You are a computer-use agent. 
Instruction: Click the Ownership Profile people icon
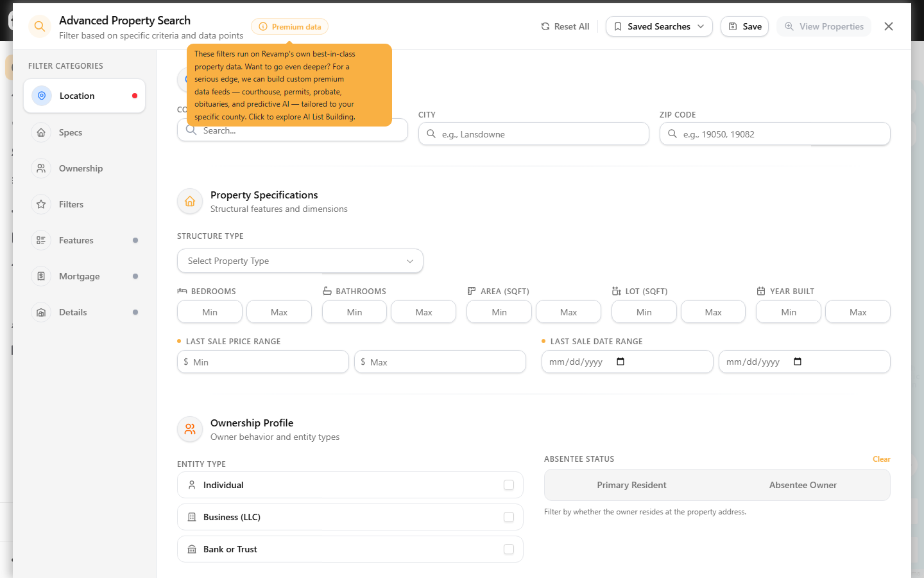190,430
